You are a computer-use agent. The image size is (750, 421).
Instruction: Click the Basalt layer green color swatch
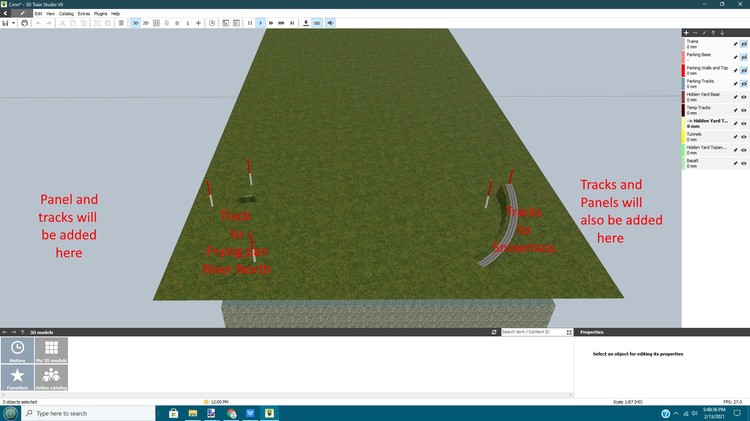click(683, 164)
